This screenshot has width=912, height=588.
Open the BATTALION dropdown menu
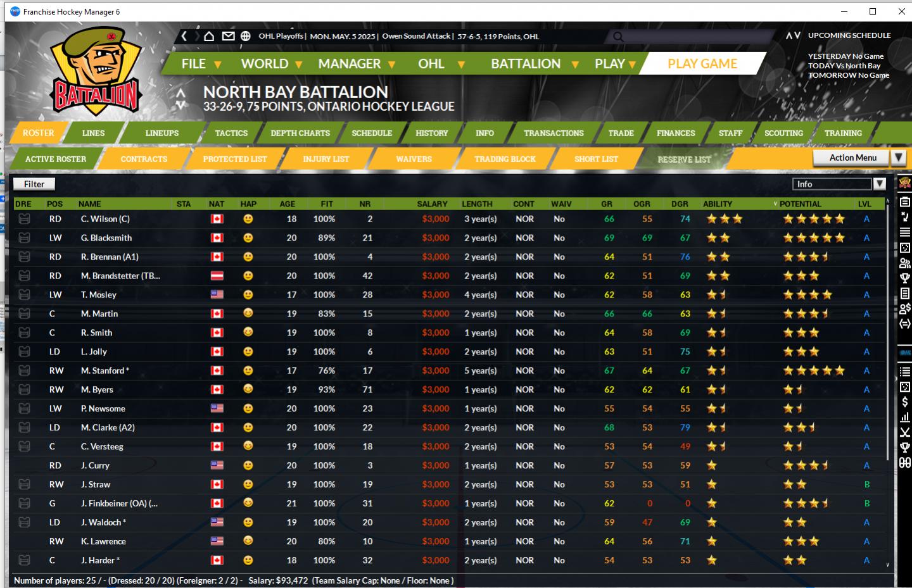tap(535, 64)
